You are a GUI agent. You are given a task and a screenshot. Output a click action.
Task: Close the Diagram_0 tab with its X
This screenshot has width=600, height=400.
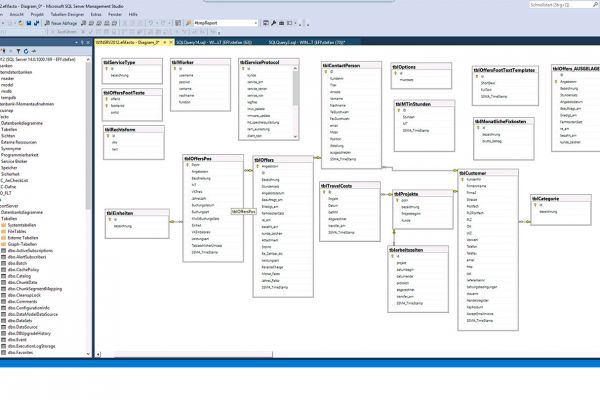point(171,42)
